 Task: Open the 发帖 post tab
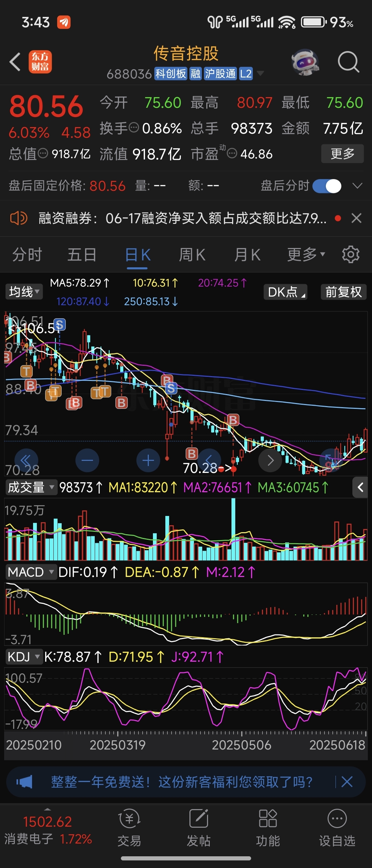[199, 828]
